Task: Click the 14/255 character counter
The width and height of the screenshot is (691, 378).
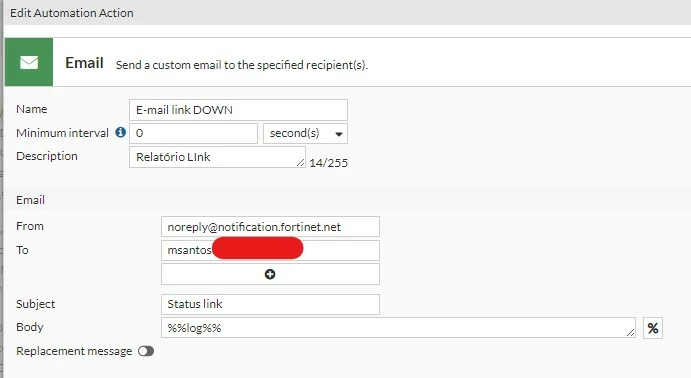Action: pyautogui.click(x=328, y=163)
